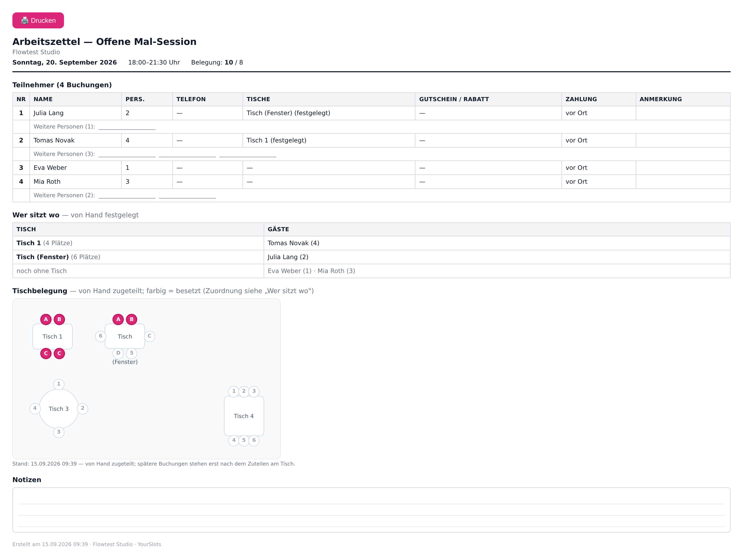The width and height of the screenshot is (743, 560).
Task: Choose seat 2 at round Tisch 3
Action: 83,408
